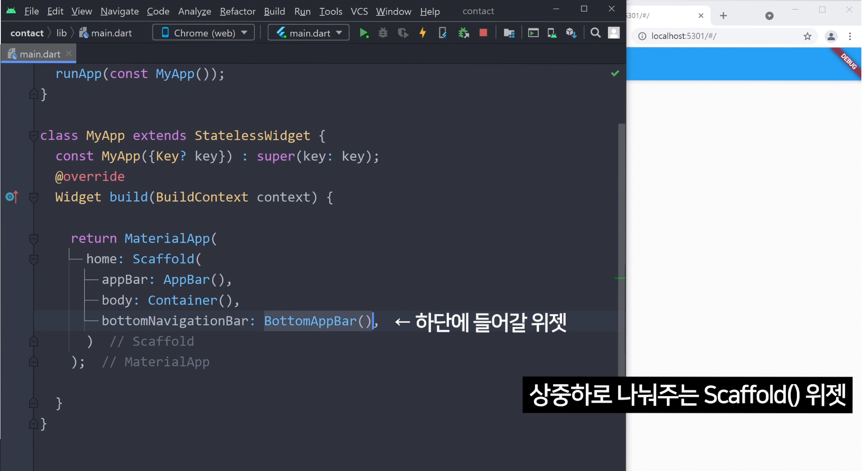
Task: Open the Refactor menu
Action: click(237, 11)
